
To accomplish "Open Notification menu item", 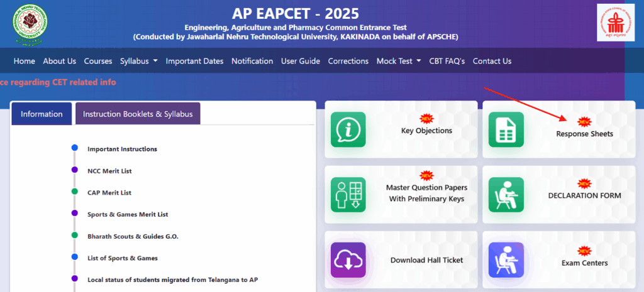I will (x=252, y=61).
